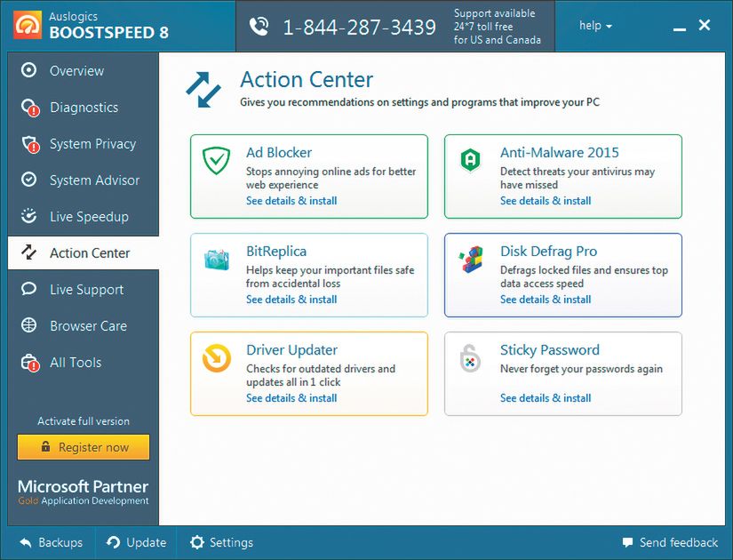Click the Diagnostics magnifier alert icon
Viewport: 733px width, 560px height.
coord(30,108)
